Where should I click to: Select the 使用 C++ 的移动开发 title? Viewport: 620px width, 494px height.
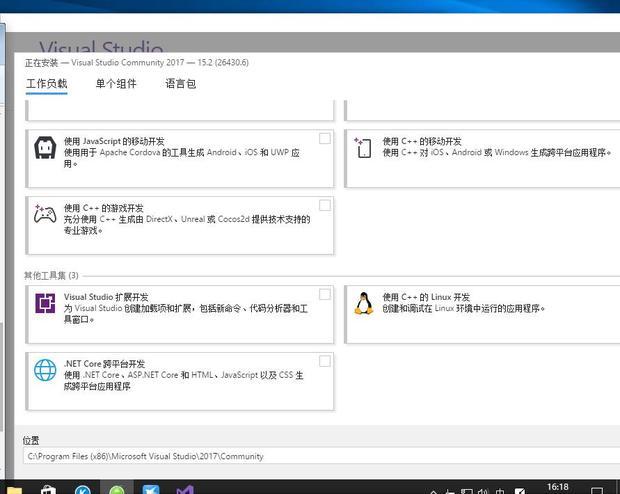click(x=422, y=141)
